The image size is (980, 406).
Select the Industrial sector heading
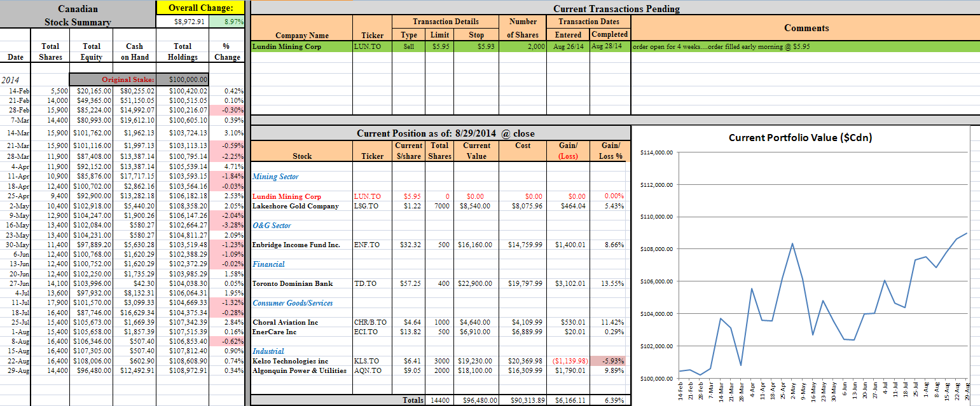coord(268,351)
